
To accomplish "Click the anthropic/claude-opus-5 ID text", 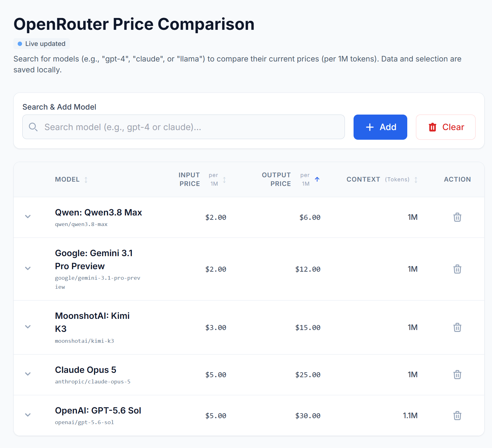I will [93, 382].
